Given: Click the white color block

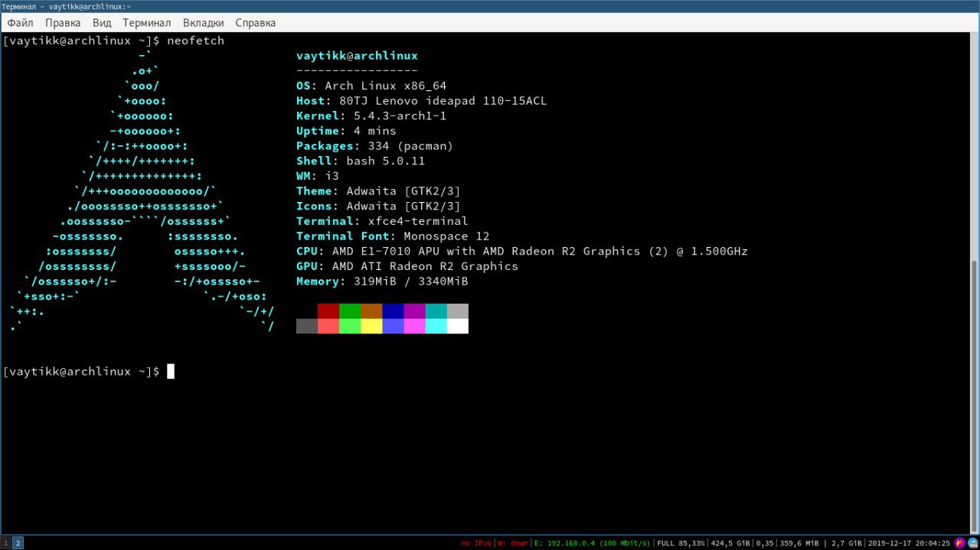Looking at the screenshot, I should (x=457, y=326).
